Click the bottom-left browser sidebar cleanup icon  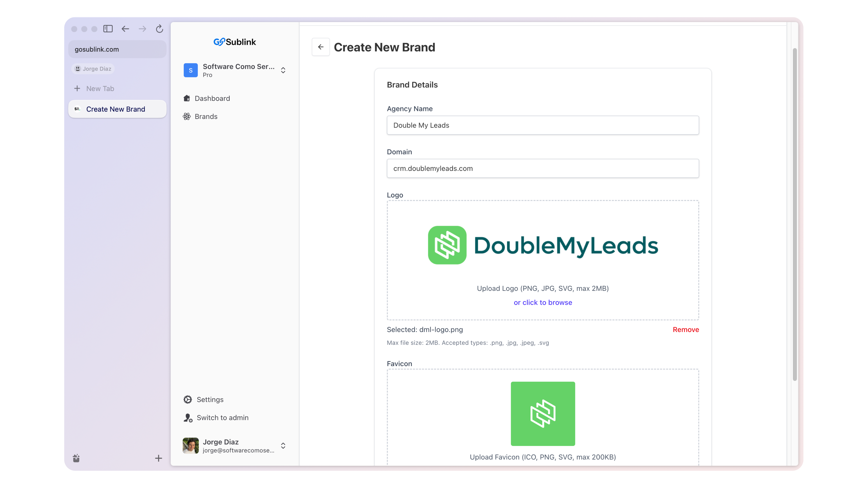point(76,458)
